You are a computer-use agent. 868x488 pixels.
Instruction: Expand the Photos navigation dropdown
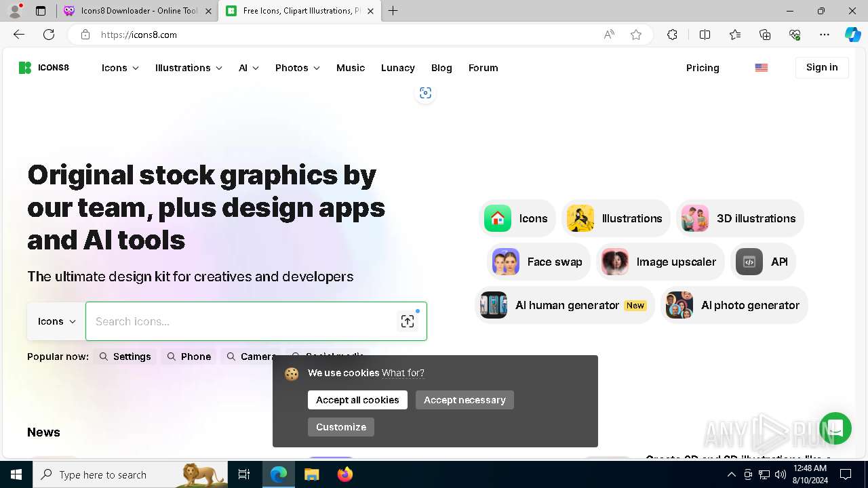click(x=298, y=68)
